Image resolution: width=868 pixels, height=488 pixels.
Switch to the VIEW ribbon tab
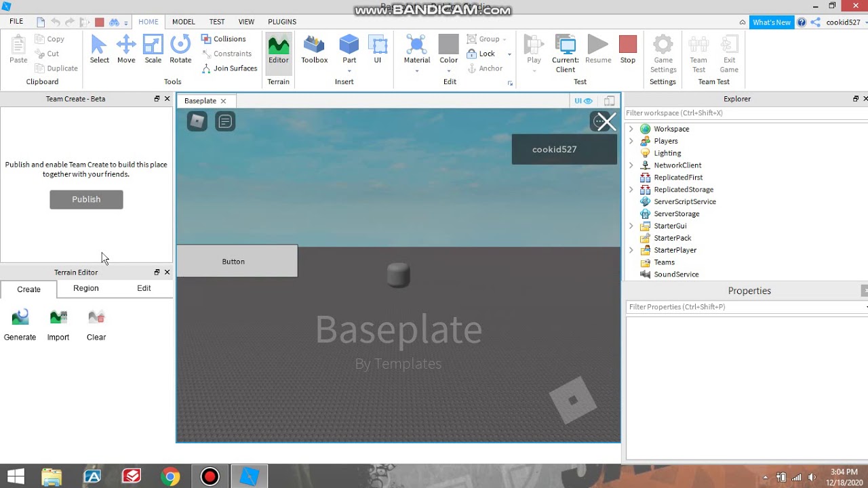coord(246,22)
